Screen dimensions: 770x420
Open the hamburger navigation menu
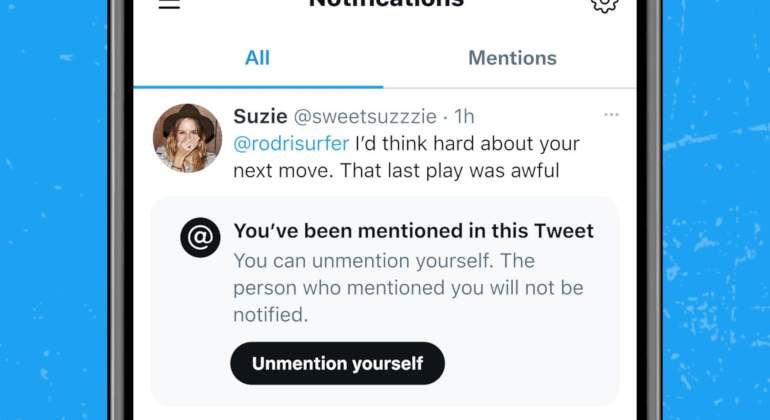[x=169, y=4]
